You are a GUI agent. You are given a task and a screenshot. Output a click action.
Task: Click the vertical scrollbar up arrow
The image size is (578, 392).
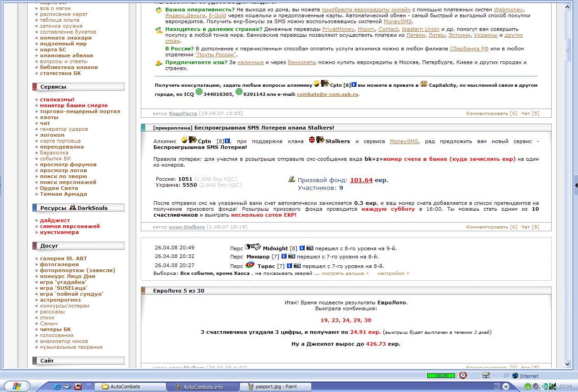point(567,6)
